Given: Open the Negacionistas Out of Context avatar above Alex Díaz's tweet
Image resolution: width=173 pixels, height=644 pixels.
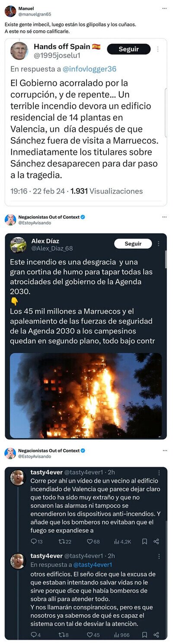Looking at the screenshot, I should click(10, 220).
